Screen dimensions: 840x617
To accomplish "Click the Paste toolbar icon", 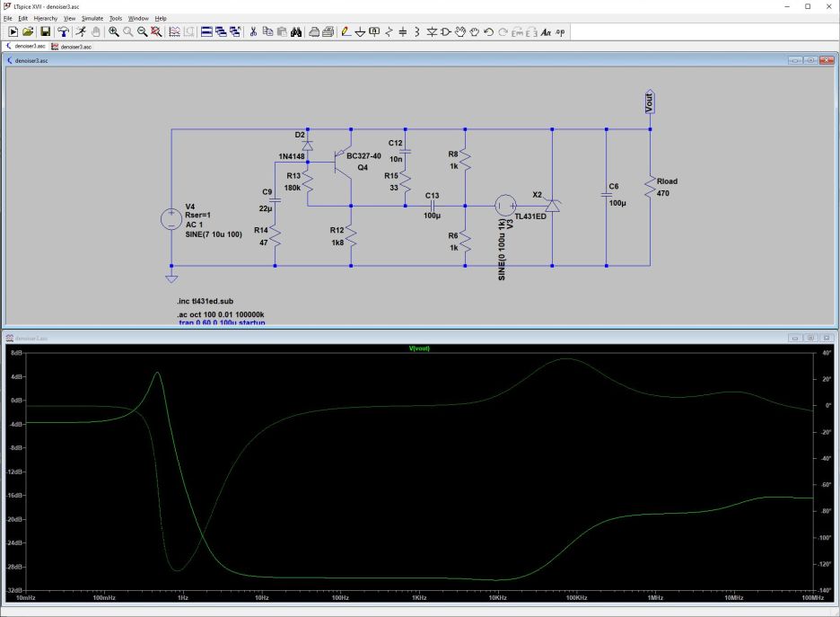I will [x=282, y=32].
